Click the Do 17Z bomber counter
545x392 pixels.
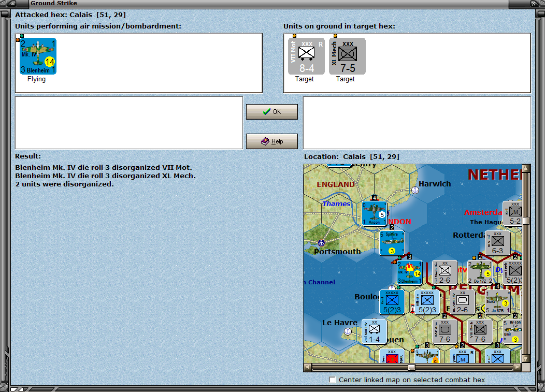pos(480,272)
